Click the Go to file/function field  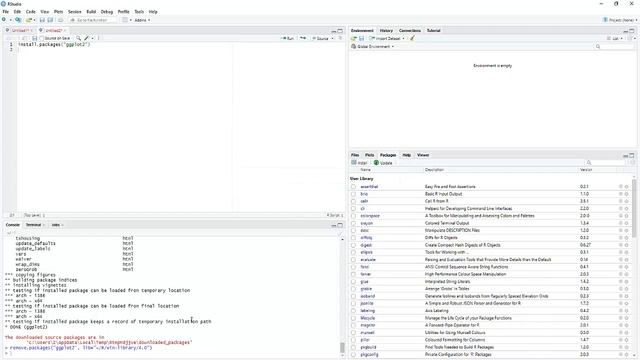[x=92, y=20]
